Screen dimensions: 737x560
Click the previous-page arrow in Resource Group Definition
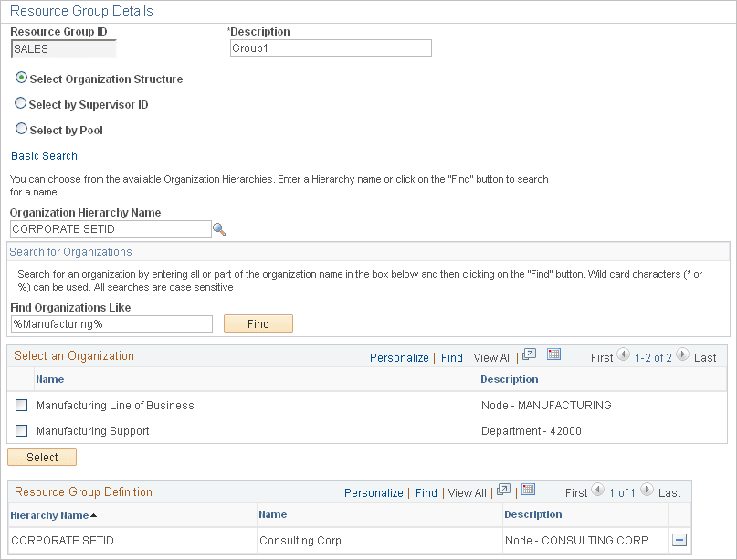597,492
